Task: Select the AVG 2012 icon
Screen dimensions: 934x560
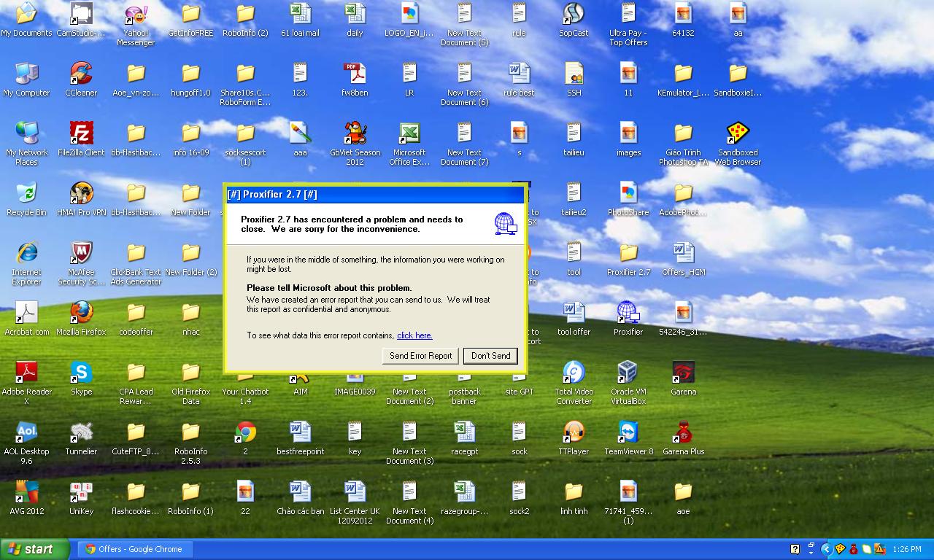Action: pos(27,498)
